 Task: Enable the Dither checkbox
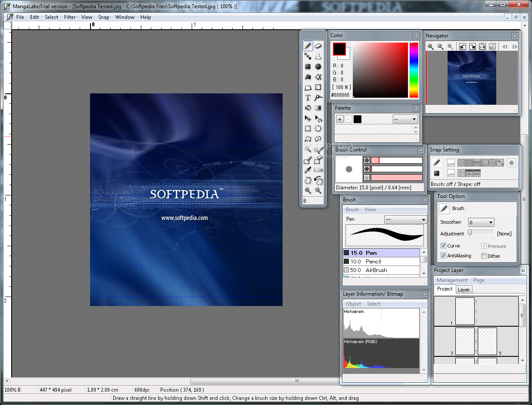(x=484, y=256)
